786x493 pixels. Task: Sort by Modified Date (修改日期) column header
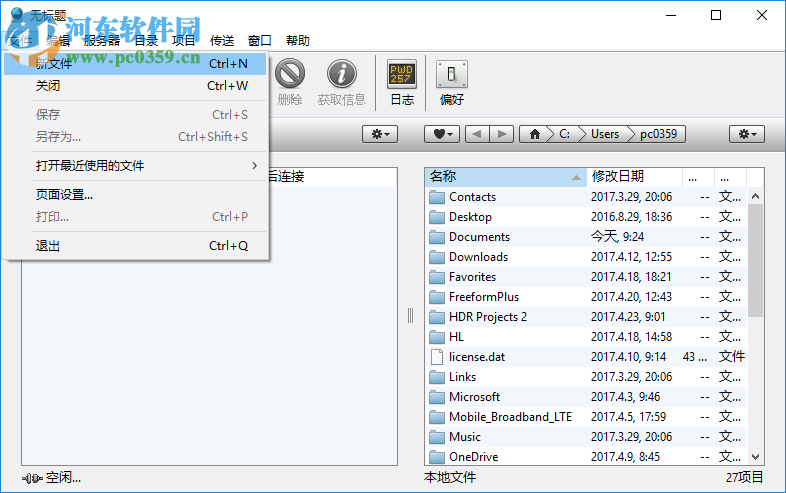coord(635,177)
